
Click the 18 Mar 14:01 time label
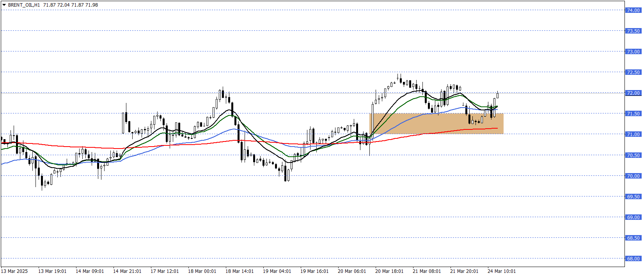[x=240, y=271]
